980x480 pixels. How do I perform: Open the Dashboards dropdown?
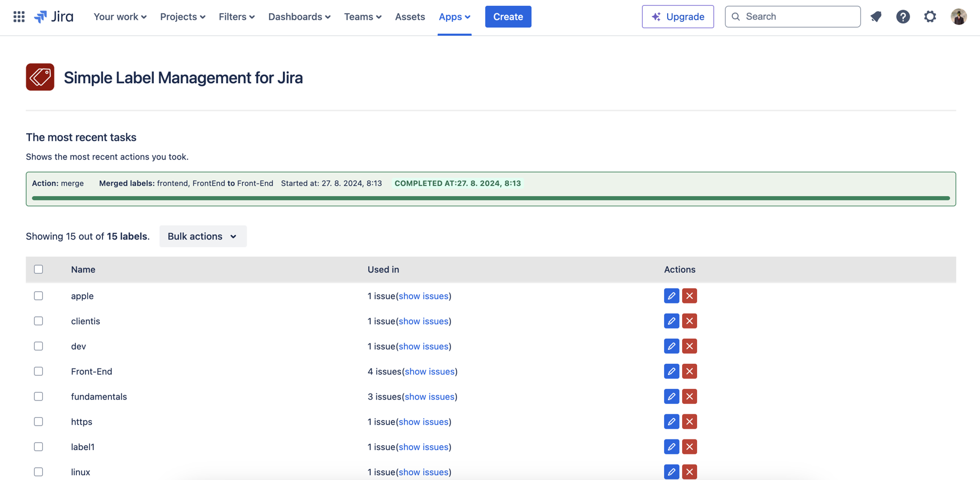[x=299, y=17]
